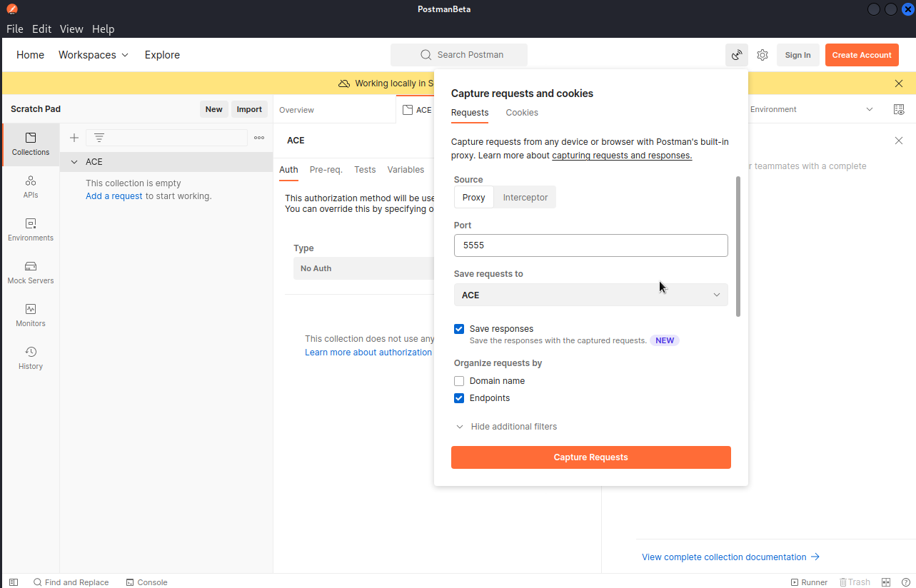Click the plus icon to create collection
This screenshot has height=588, width=916.
point(74,138)
